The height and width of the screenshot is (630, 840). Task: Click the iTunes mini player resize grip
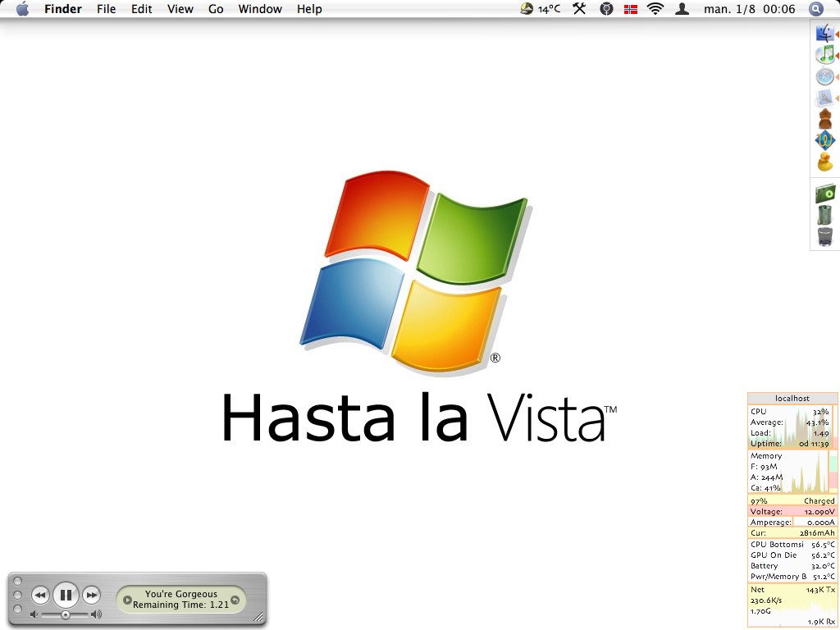tap(258, 617)
